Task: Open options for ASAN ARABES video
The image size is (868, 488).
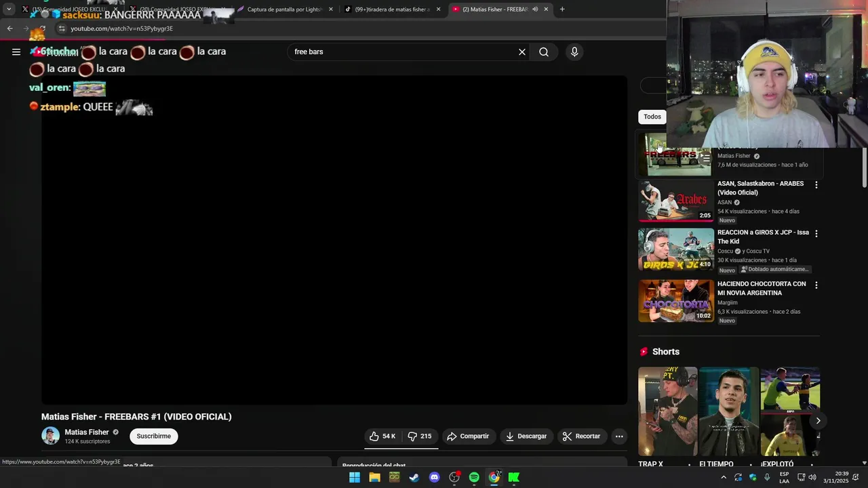Action: coord(816,184)
